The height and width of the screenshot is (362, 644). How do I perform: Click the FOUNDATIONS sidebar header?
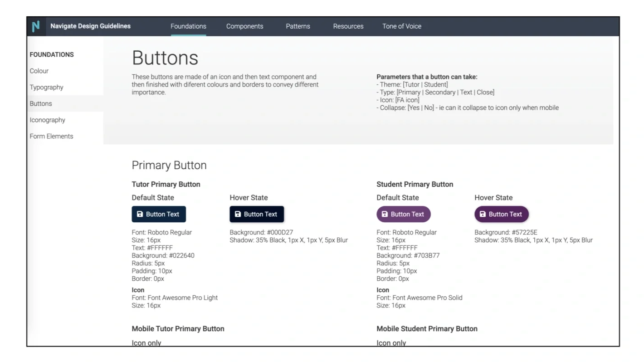[x=52, y=54]
